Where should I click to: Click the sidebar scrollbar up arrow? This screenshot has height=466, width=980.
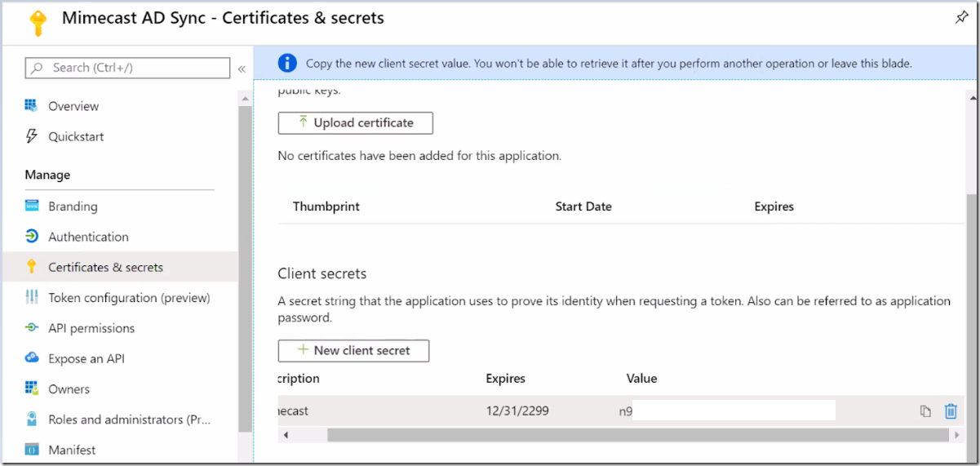244,99
